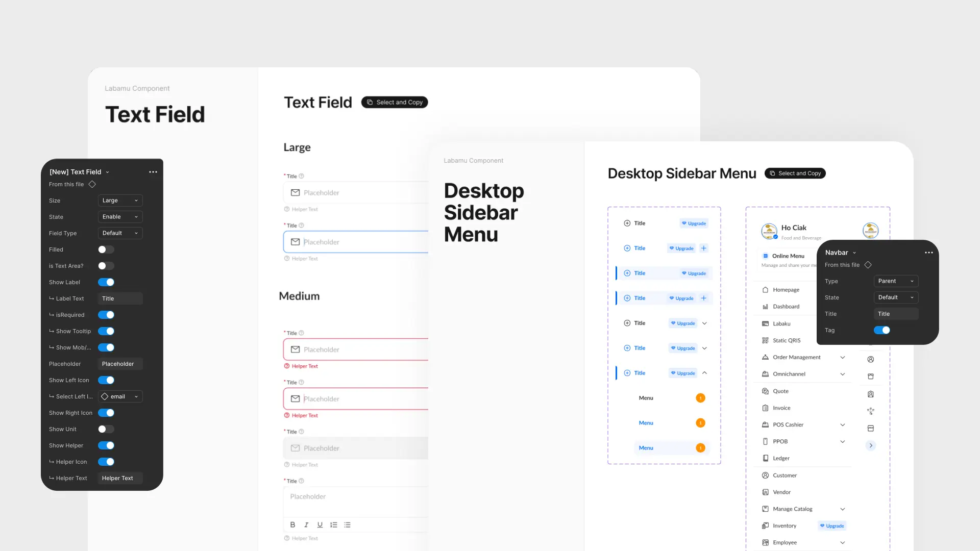The height and width of the screenshot is (551, 980).
Task: Click the numbered list icon
Action: pyautogui.click(x=334, y=524)
